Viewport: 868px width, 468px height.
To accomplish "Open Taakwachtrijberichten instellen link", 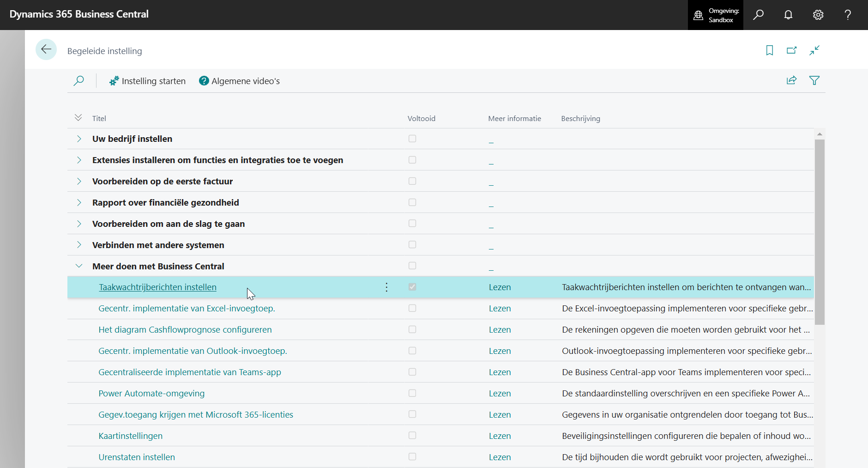I will pos(157,287).
